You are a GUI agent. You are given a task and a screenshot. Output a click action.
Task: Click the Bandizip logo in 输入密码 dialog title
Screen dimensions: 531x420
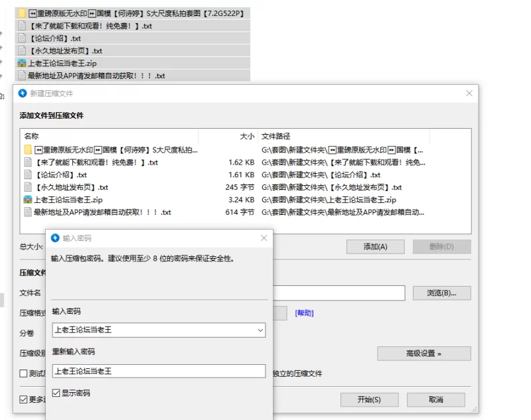[x=55, y=238]
